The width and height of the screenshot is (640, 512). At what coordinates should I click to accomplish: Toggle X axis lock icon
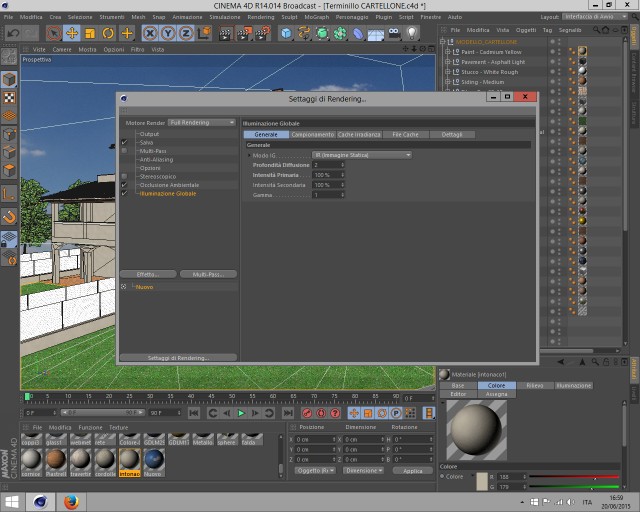point(150,33)
